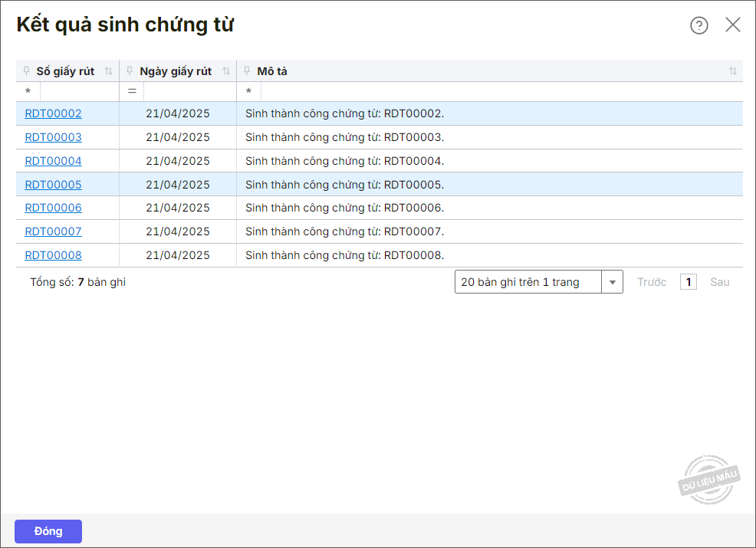Pin the Ngày giấy rút column
The width and height of the screenshot is (756, 548).
[130, 71]
